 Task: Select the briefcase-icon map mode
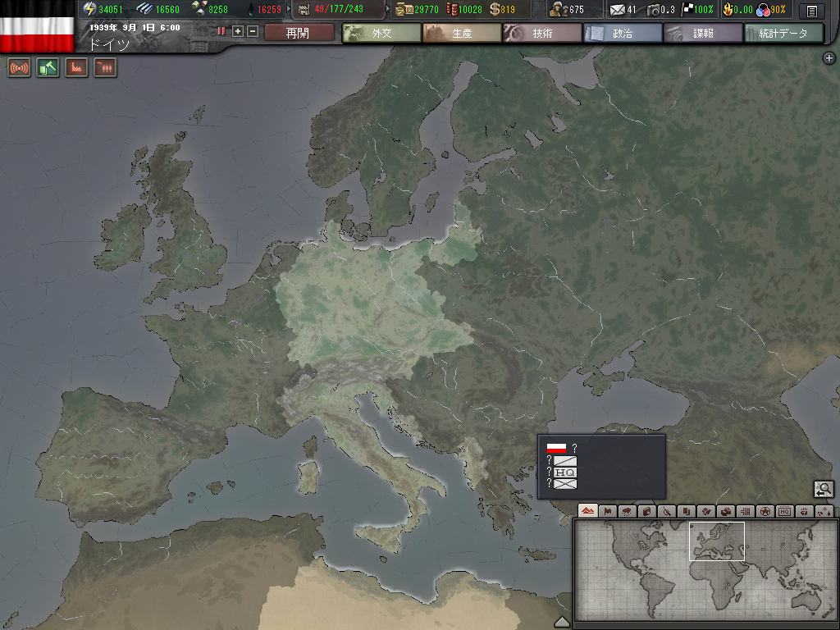pyautogui.click(x=726, y=511)
